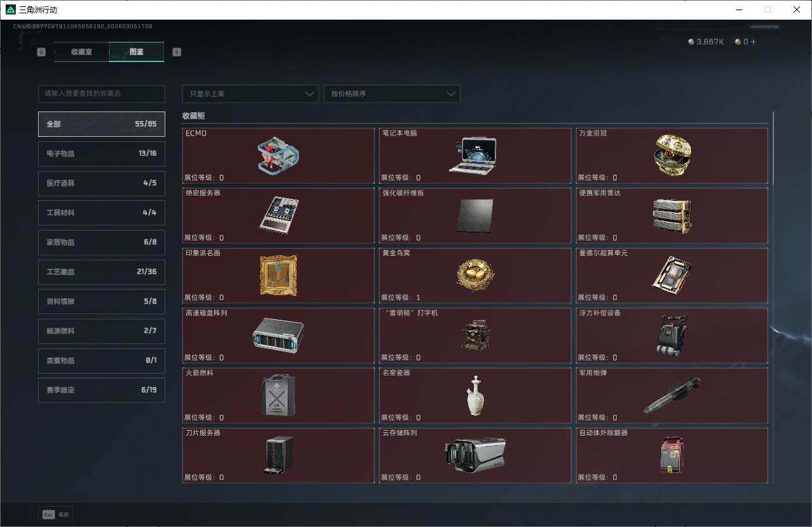
Task: Open the 只显示上架 filter dropdown
Action: pos(250,94)
